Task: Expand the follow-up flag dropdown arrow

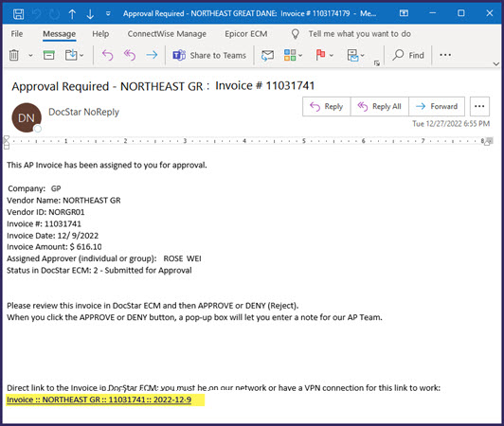Action: pyautogui.click(x=332, y=56)
